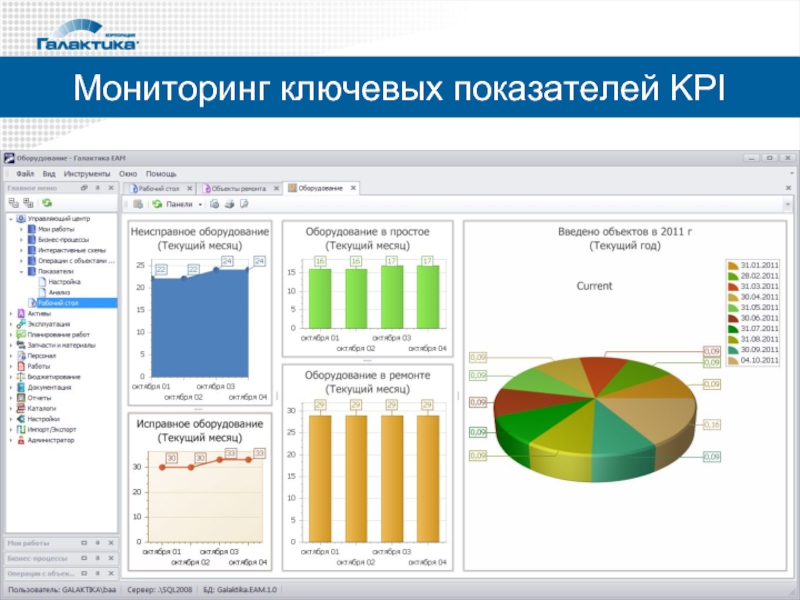Select the highlighted Рабочий стол tree item
The height and width of the screenshot is (600, 800).
[x=58, y=303]
